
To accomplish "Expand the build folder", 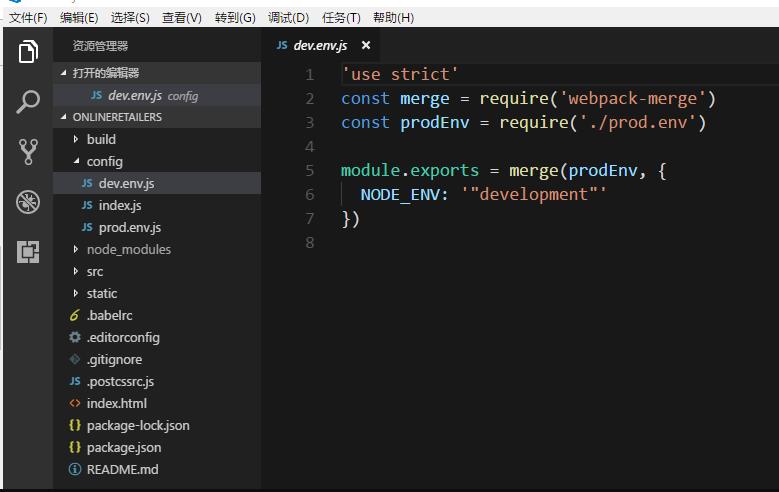I will point(76,139).
